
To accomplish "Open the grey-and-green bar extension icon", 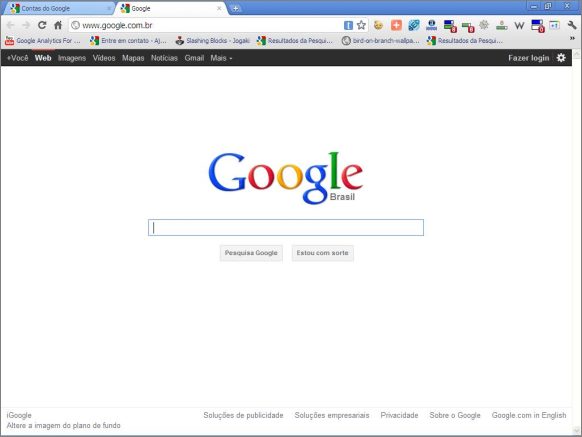I will (x=501, y=25).
